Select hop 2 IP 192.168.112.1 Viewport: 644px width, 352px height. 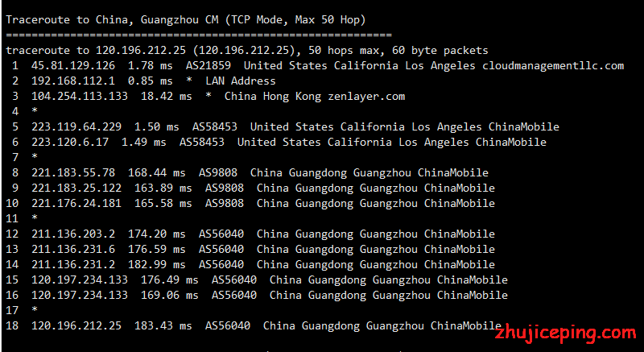73,81
